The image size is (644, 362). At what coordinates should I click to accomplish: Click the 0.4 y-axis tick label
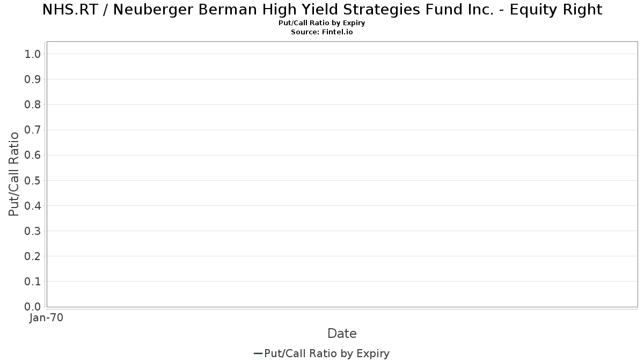(33, 206)
